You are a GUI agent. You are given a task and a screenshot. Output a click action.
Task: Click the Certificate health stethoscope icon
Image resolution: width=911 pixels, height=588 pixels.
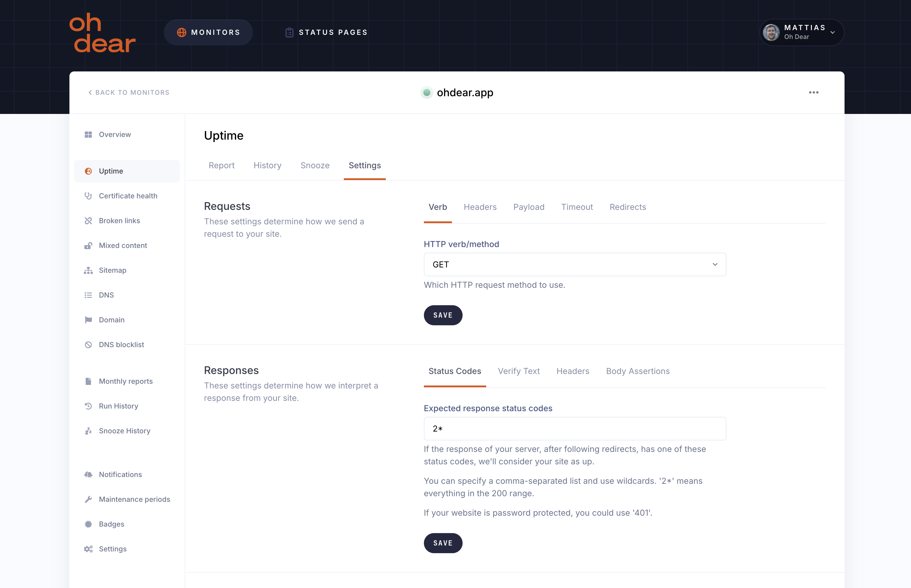(x=88, y=196)
